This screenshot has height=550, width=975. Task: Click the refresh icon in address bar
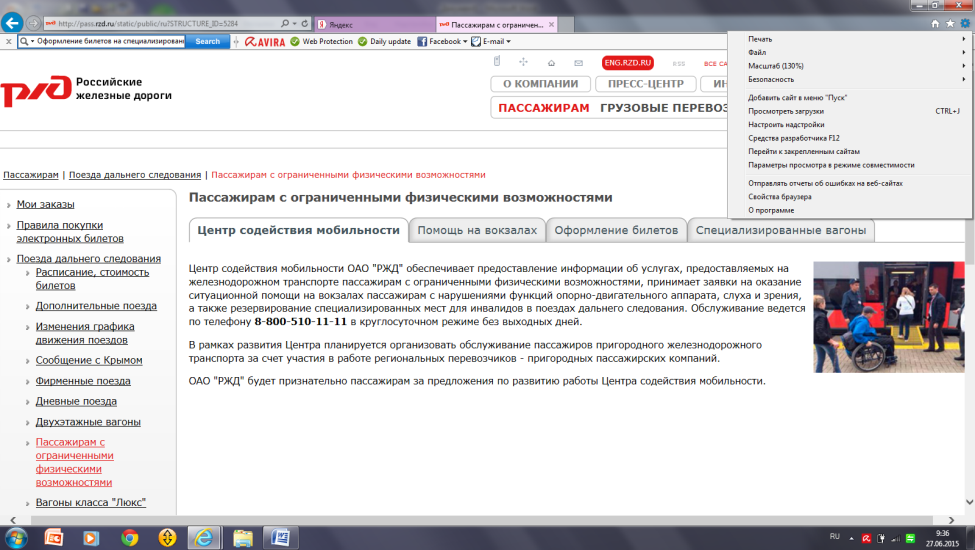[305, 24]
